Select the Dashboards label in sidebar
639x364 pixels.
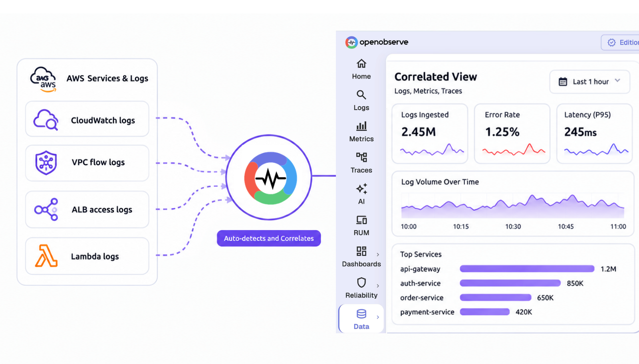pyautogui.click(x=361, y=264)
